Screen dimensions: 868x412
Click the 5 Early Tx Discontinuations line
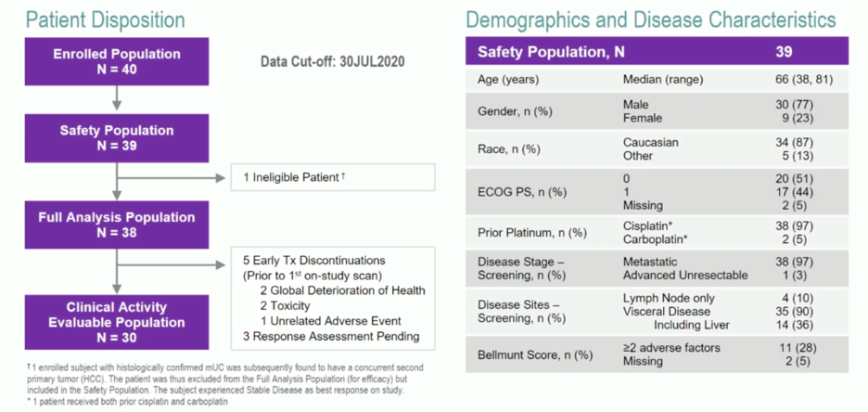(313, 260)
